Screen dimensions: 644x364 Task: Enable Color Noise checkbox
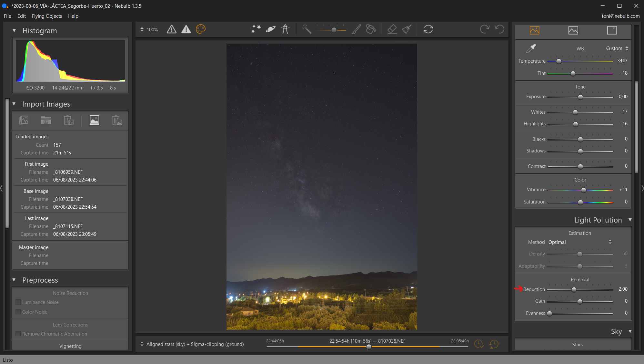pos(18,312)
